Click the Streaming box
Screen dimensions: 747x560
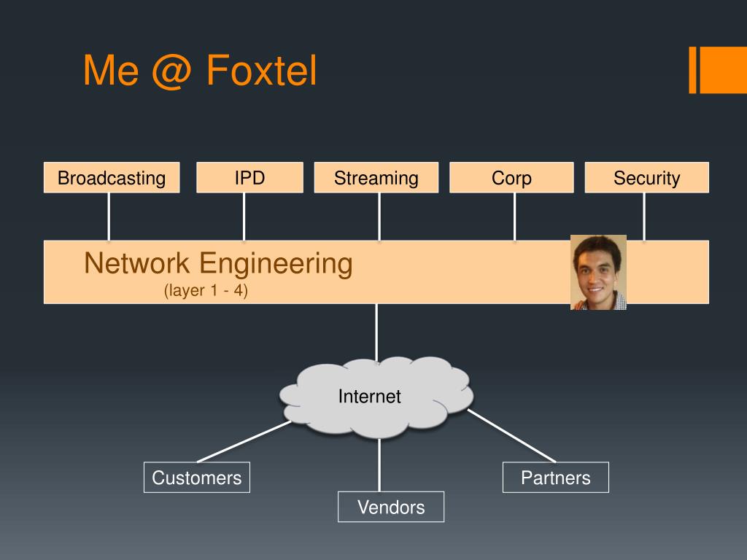point(376,178)
